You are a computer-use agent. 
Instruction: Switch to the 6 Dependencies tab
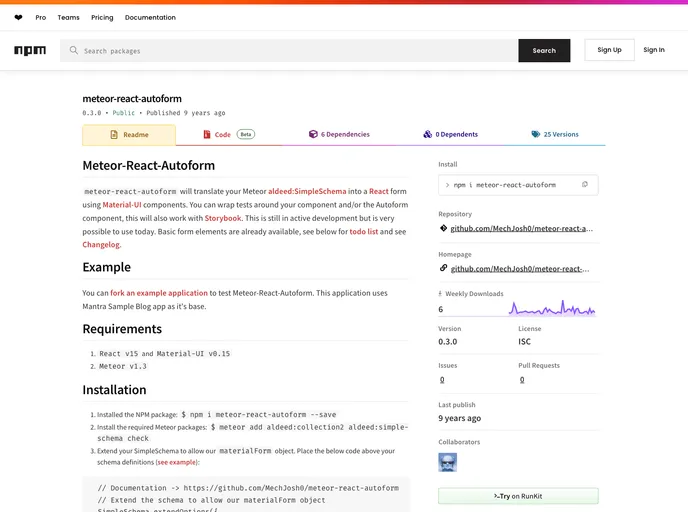(339, 134)
